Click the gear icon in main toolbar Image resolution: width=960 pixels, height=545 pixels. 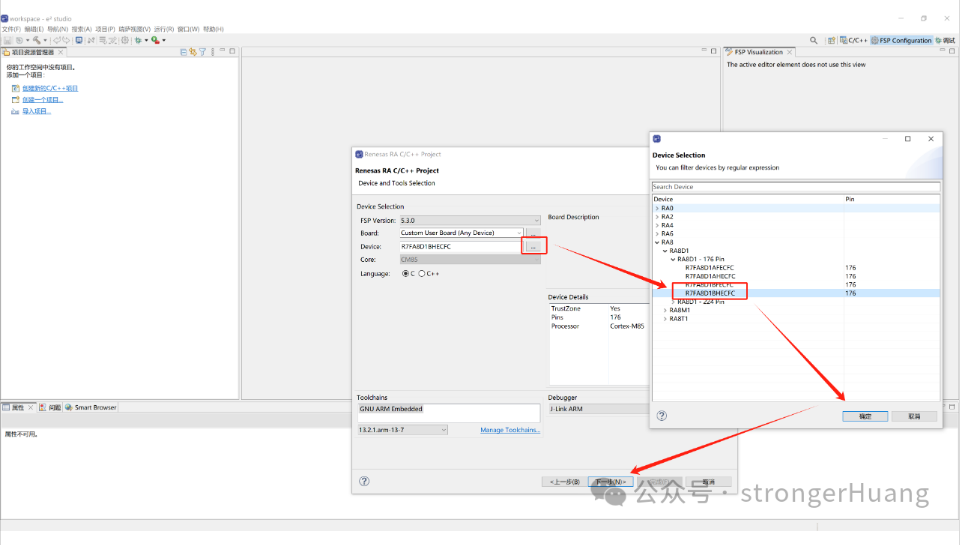pyautogui.click(x=125, y=40)
